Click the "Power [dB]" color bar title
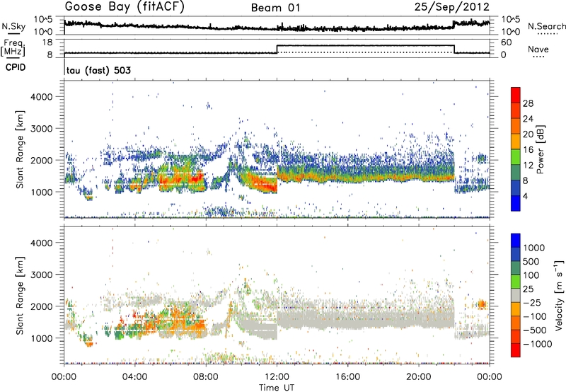Screen dimensions: 566x392 (540, 149)
